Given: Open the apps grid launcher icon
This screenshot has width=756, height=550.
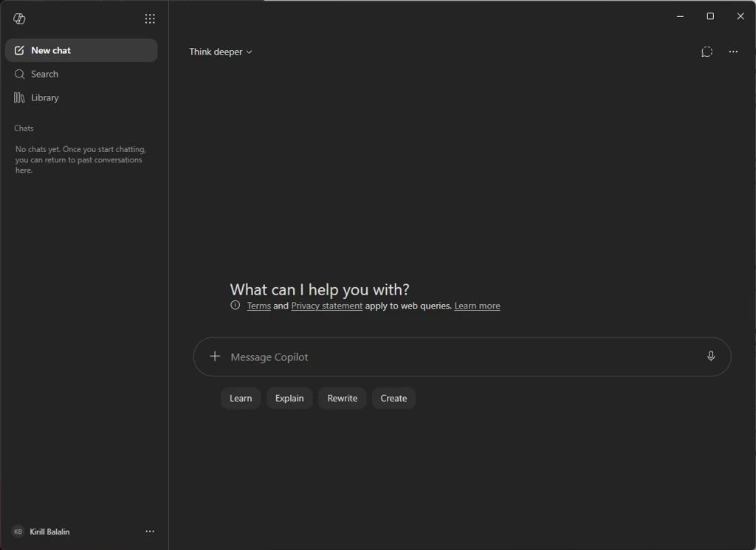Looking at the screenshot, I should pos(150,18).
